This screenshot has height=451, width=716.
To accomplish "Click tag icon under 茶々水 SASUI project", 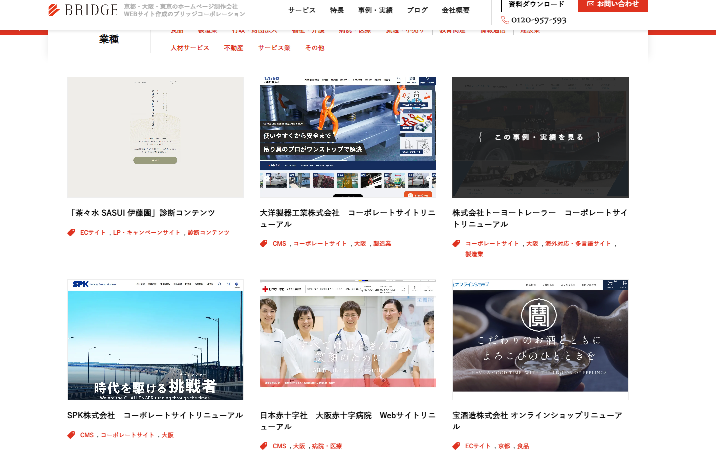I will point(72,232).
